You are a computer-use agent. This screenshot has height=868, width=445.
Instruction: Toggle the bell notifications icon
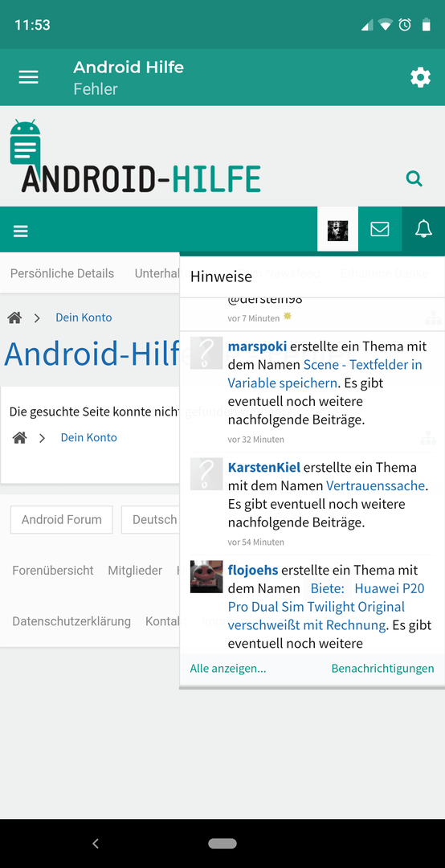pyautogui.click(x=423, y=229)
